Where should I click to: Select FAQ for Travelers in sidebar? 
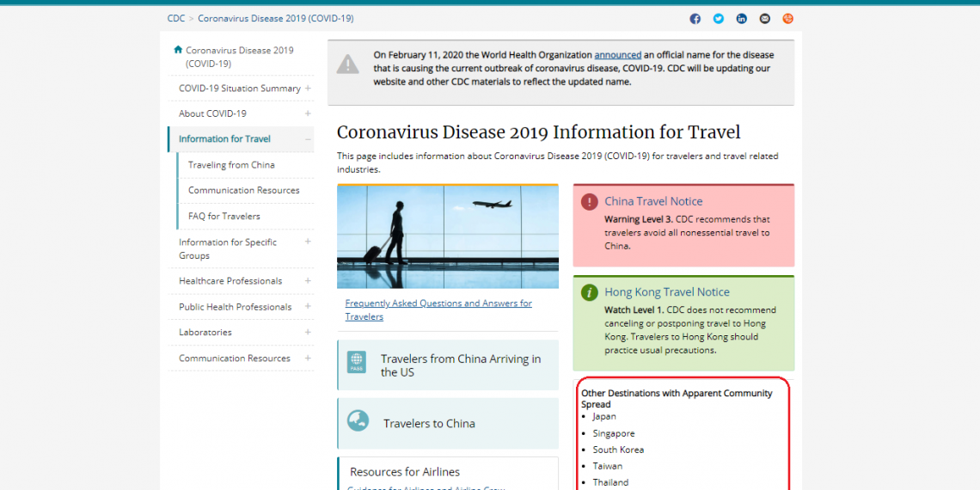coord(224,217)
